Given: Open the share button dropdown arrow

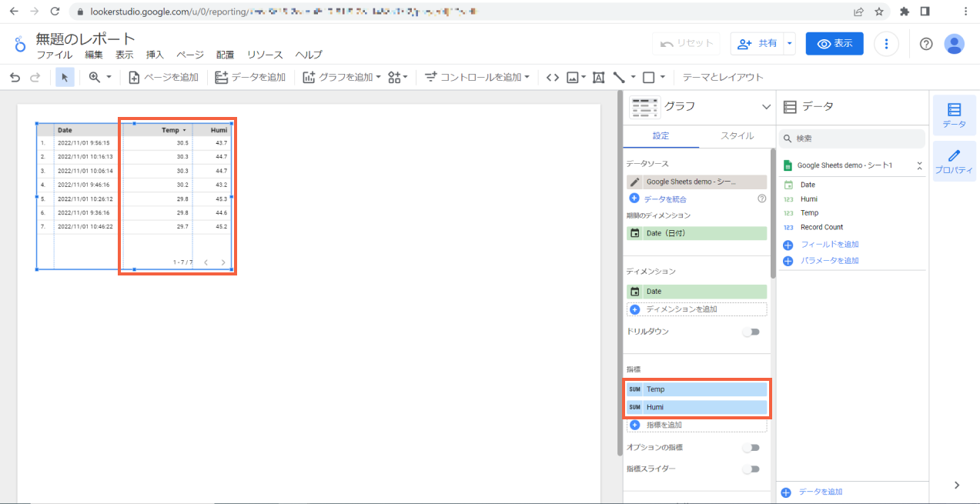Looking at the screenshot, I should point(790,43).
